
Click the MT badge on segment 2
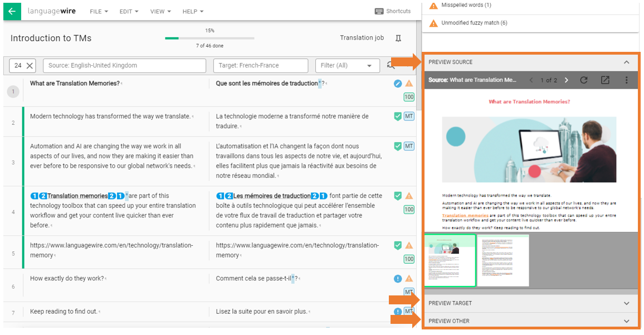(x=409, y=116)
